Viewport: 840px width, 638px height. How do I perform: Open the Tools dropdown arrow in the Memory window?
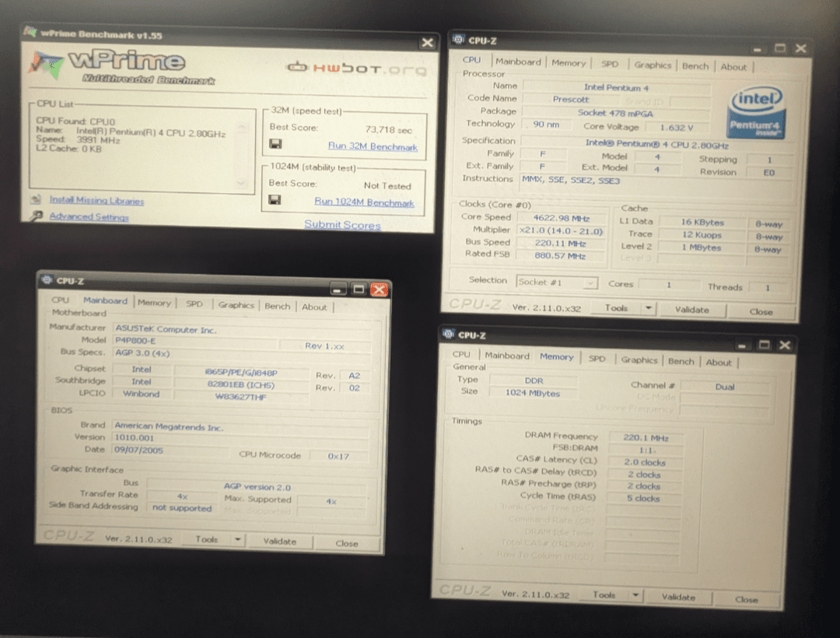point(636,595)
